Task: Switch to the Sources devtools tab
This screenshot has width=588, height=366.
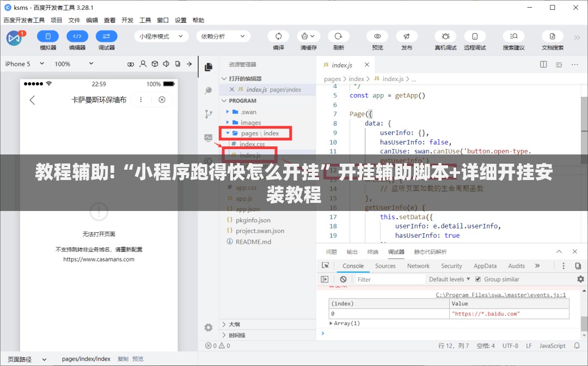Action: 385,266
